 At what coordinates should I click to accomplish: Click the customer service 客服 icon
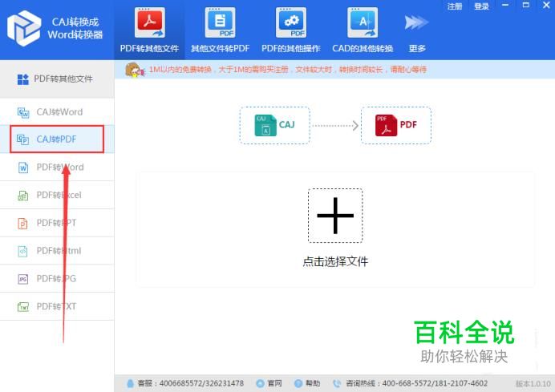[130, 383]
